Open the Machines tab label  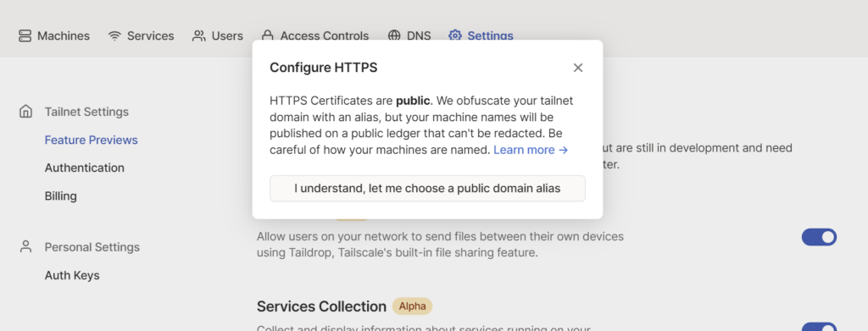pyautogui.click(x=63, y=36)
